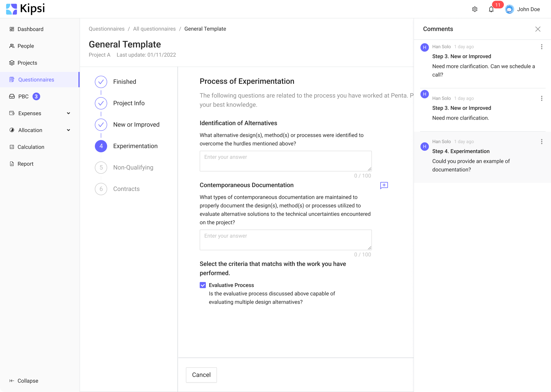Navigate to All questionnaires breadcrumb
The width and height of the screenshot is (551, 392).
point(154,29)
